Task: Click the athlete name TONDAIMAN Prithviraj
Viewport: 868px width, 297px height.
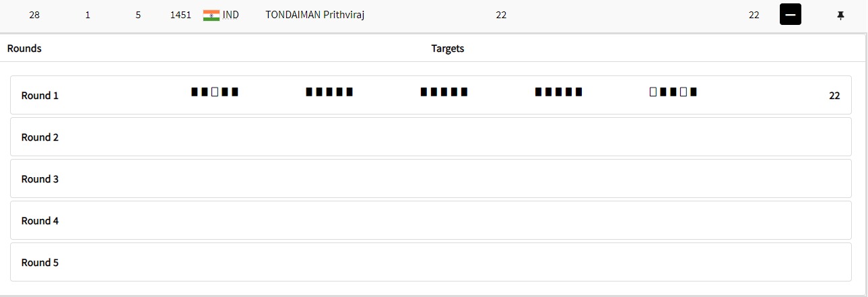Action: (315, 15)
